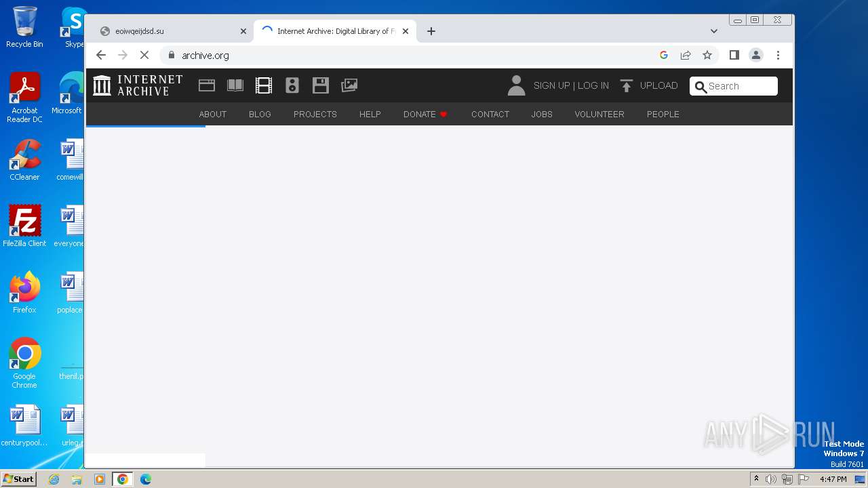Click the magnifier icon in Search box
The width and height of the screenshot is (868, 488).
[x=701, y=87]
